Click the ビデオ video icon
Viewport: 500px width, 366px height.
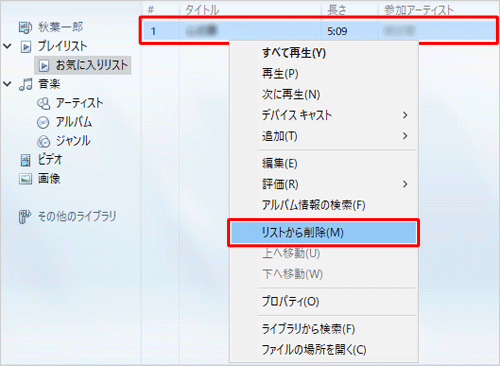[x=25, y=160]
